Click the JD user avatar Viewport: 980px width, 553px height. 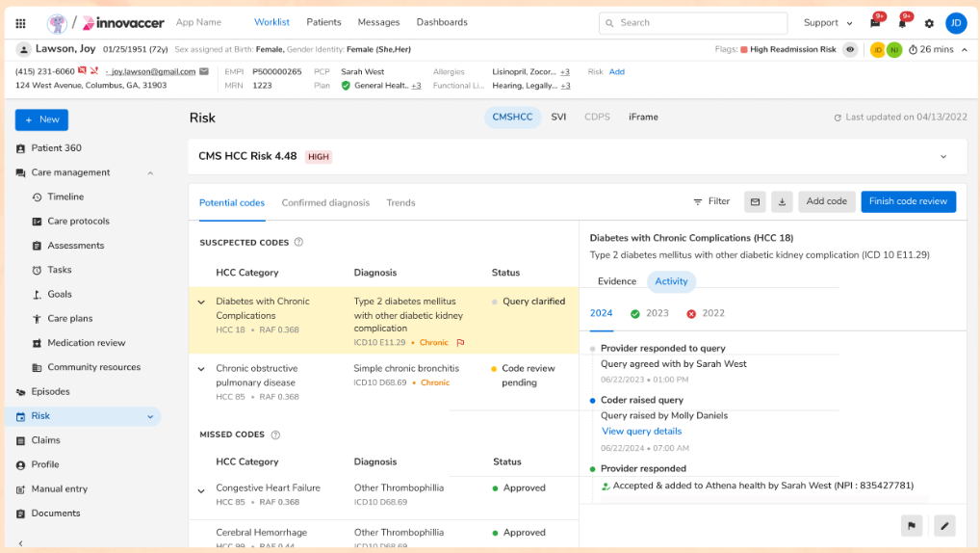tap(956, 23)
